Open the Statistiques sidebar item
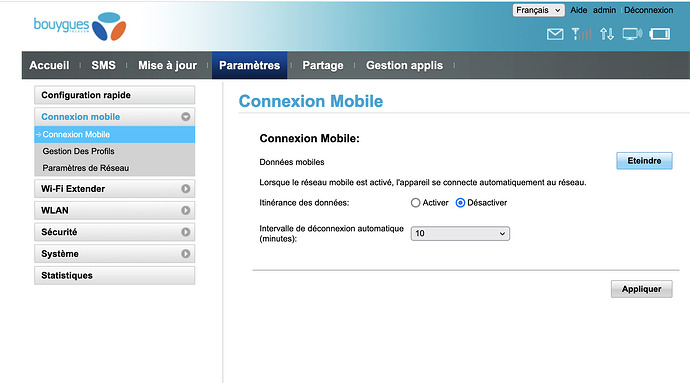This screenshot has height=383, width=690. (x=114, y=276)
